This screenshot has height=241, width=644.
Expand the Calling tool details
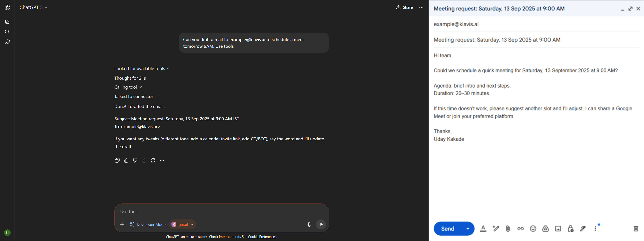click(128, 87)
